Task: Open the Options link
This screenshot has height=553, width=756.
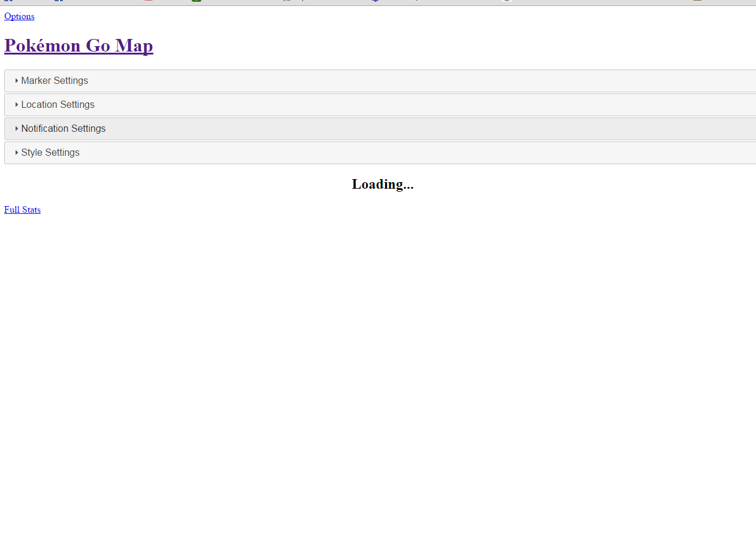Action: click(19, 16)
